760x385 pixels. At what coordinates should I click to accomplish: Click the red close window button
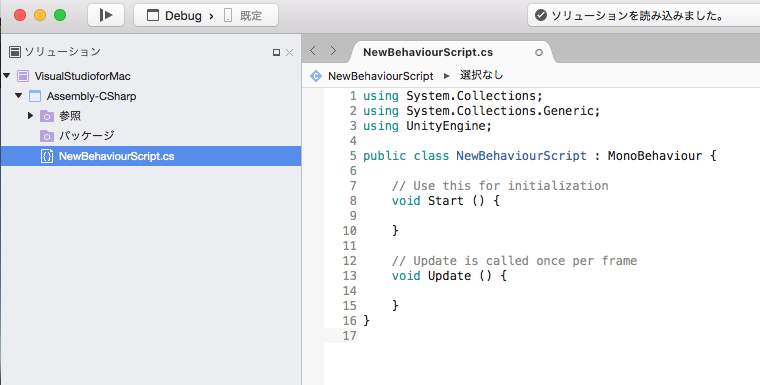(x=20, y=15)
